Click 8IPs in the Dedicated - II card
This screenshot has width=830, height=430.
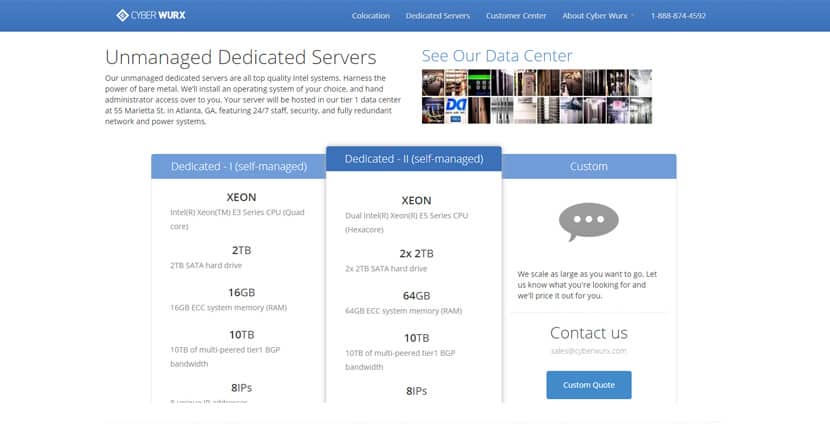coord(417,391)
